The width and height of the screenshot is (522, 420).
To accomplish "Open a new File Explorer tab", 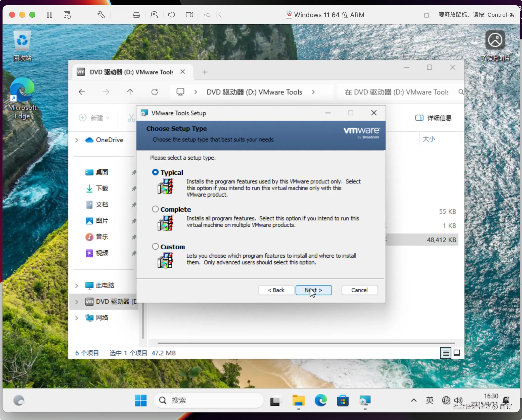I will 205,72.
